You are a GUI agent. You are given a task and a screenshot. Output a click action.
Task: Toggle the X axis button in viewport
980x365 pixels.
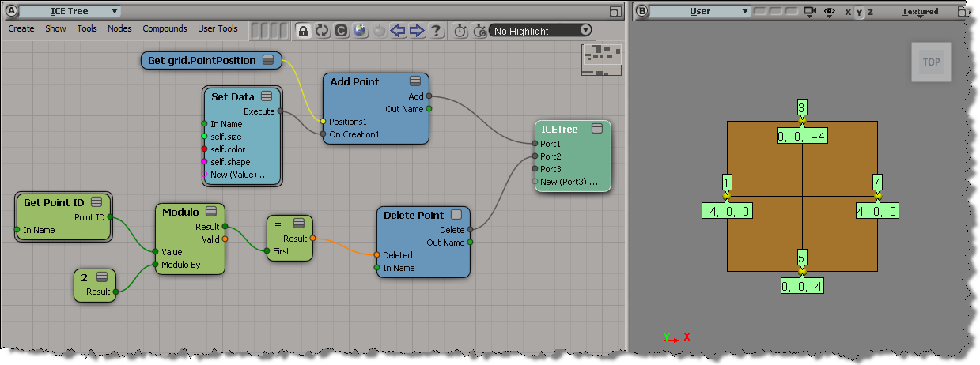pos(848,12)
